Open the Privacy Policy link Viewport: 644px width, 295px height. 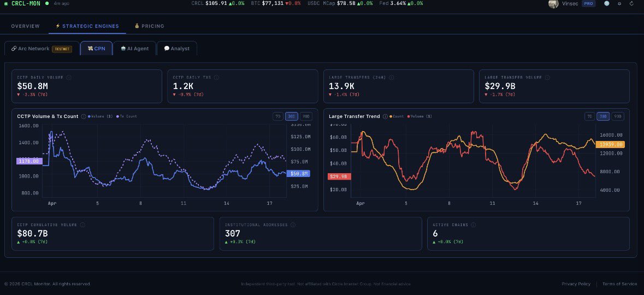(x=576, y=284)
